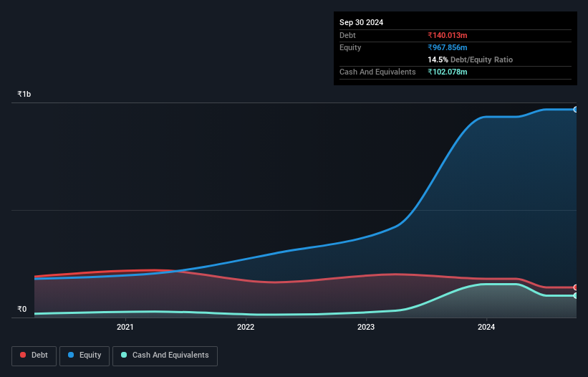This screenshot has width=588, height=377.
Task: Click the 2023 x-axis label
Action: 366,327
